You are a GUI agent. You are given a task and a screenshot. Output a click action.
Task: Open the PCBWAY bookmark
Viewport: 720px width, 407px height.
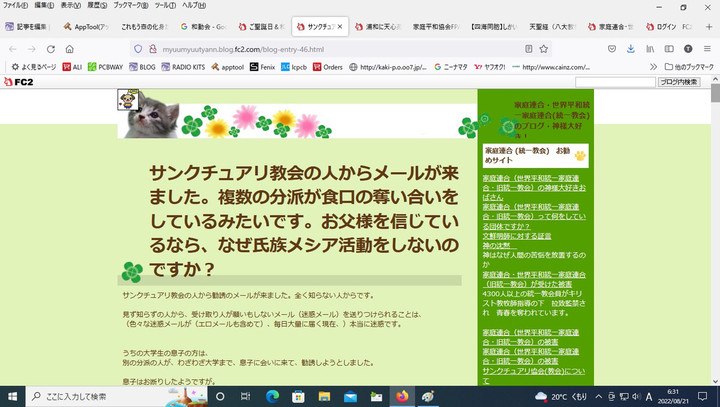[102, 67]
